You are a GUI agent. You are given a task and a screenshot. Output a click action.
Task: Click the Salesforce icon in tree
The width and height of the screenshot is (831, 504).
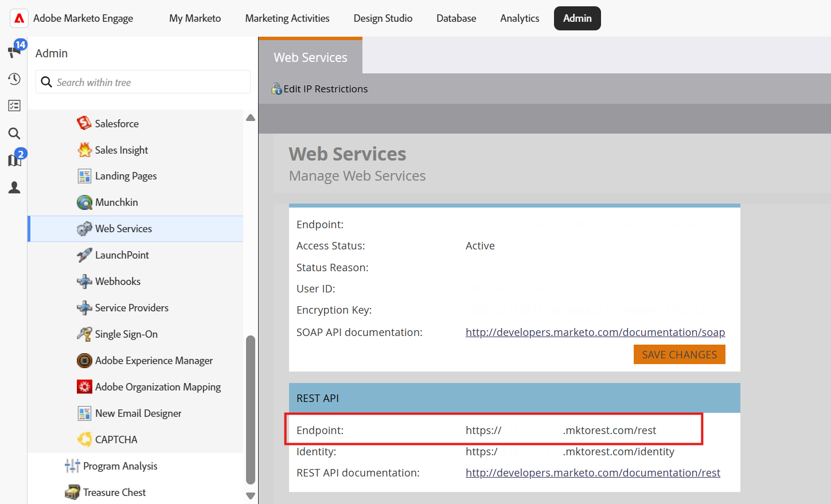(84, 123)
